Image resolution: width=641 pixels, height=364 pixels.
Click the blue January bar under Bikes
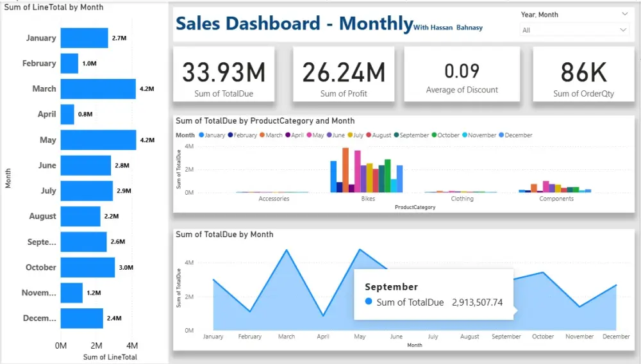333,177
